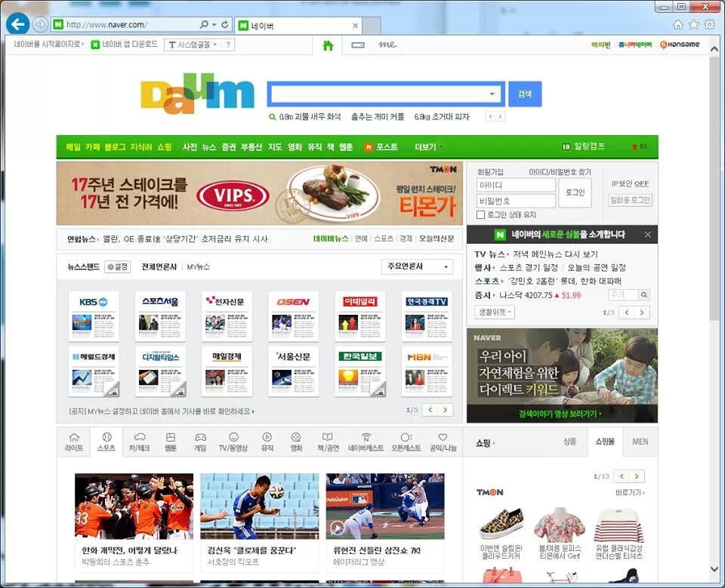This screenshot has height=588, width=725.
Task: Toggle 로그인 상태 유지 checkbox
Action: click(480, 214)
